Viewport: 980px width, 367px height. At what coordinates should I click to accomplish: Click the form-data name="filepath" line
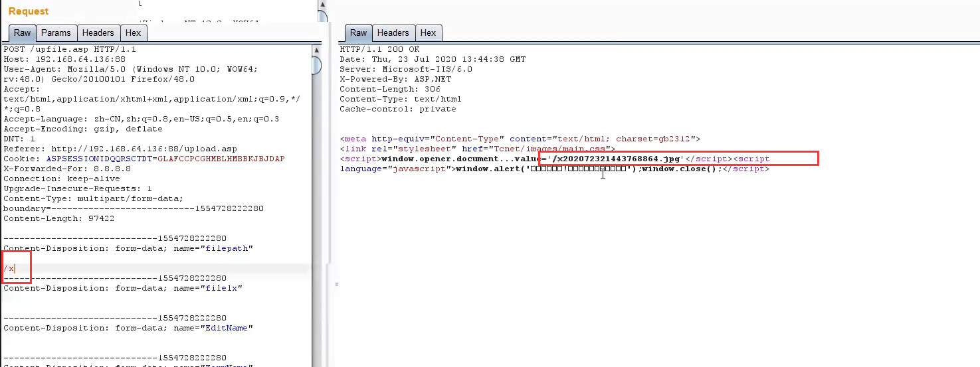point(128,249)
